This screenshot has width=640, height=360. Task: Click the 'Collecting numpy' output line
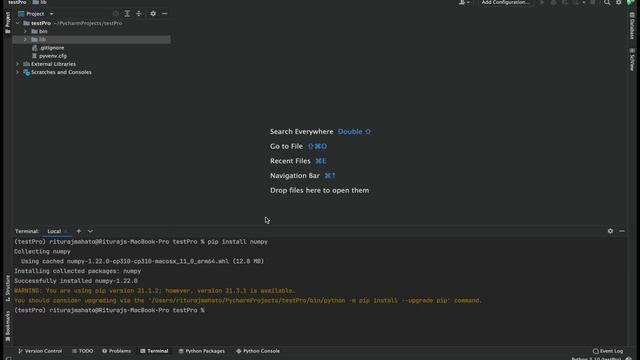pyautogui.click(x=42, y=252)
